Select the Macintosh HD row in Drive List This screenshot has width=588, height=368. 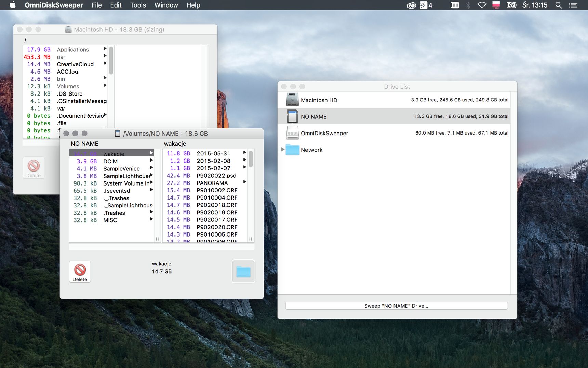coord(394,100)
